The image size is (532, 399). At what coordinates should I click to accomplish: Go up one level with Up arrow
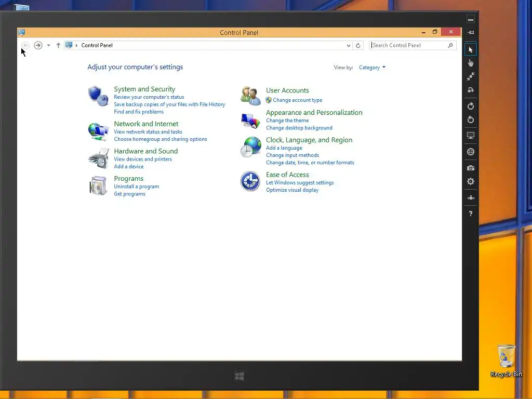click(58, 45)
